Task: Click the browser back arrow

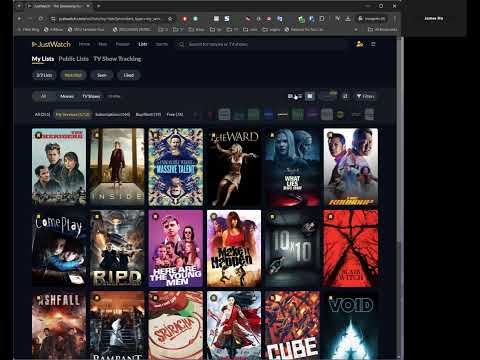Action: pos(20,19)
